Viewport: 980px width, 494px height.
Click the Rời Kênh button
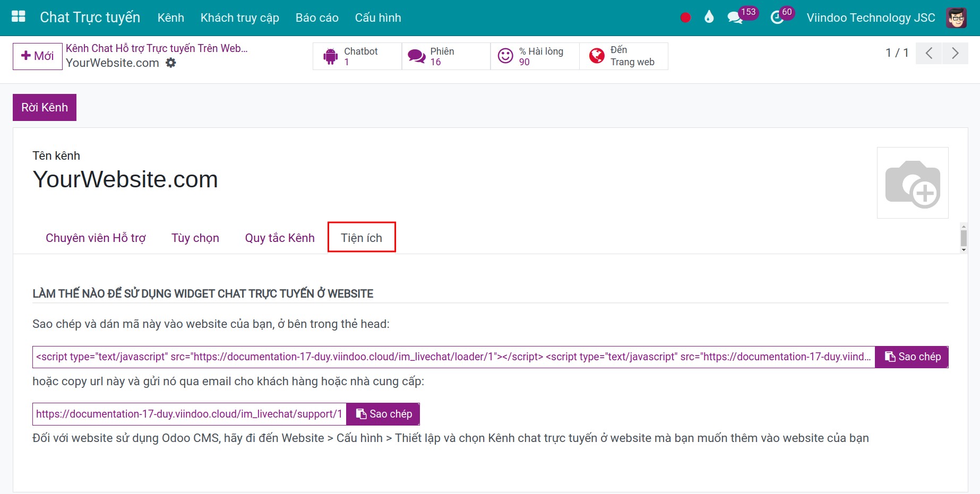click(45, 107)
